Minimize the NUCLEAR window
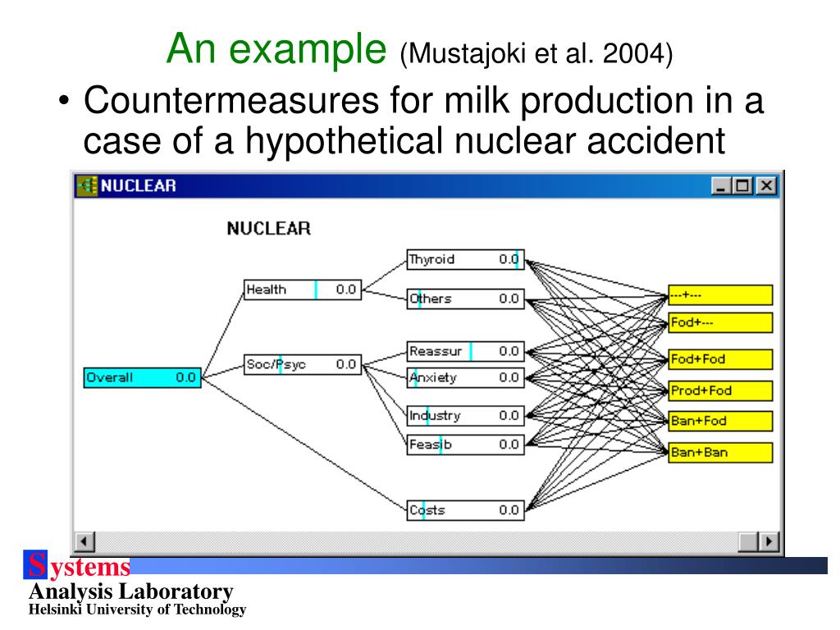The image size is (840, 630). (721, 186)
